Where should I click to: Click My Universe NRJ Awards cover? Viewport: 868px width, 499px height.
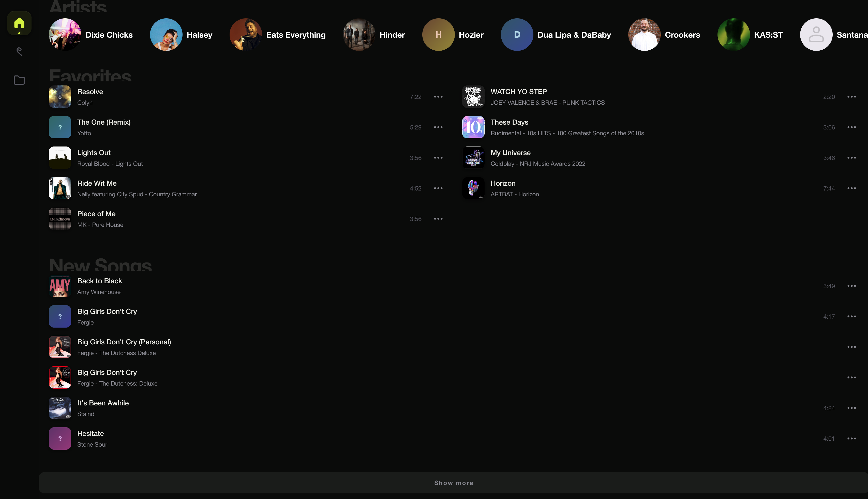[x=473, y=158]
